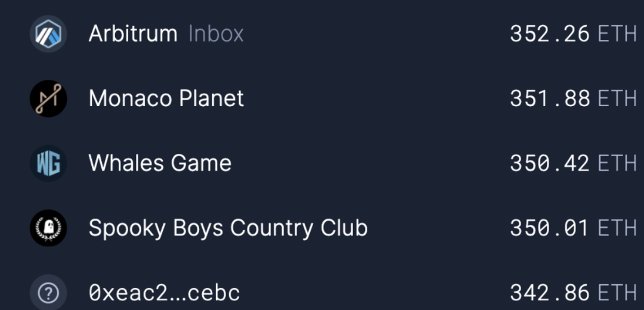Select the ETH unit in Arbitrum row

pos(617,33)
